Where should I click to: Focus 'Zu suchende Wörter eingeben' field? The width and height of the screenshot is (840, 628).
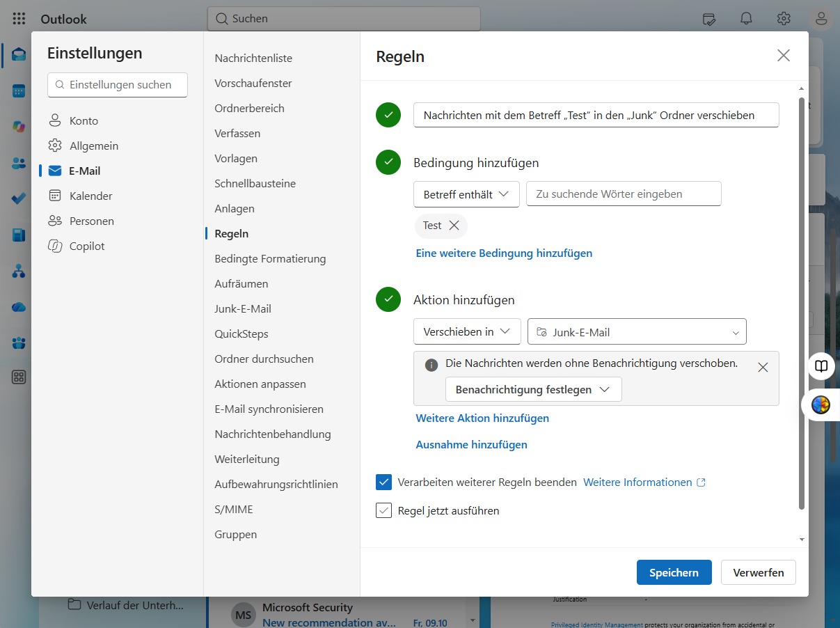pos(624,194)
